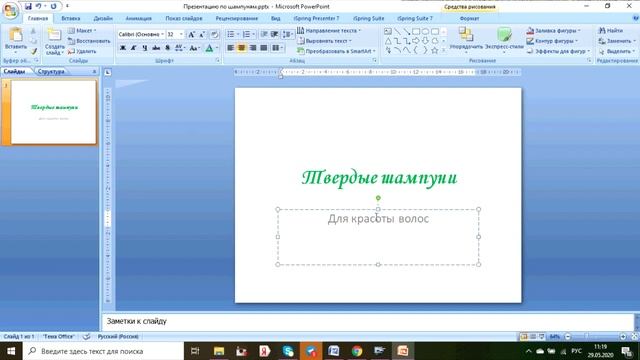
Task: Click the Найти find icon
Action: click(x=602, y=30)
